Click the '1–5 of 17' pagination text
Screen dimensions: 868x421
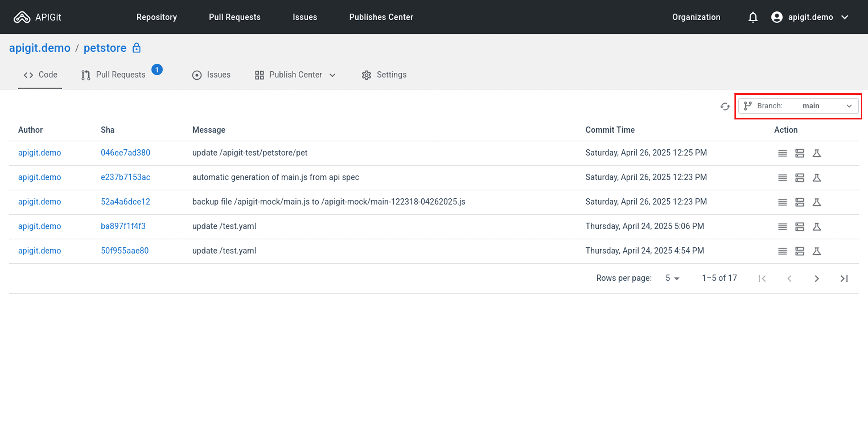[719, 278]
